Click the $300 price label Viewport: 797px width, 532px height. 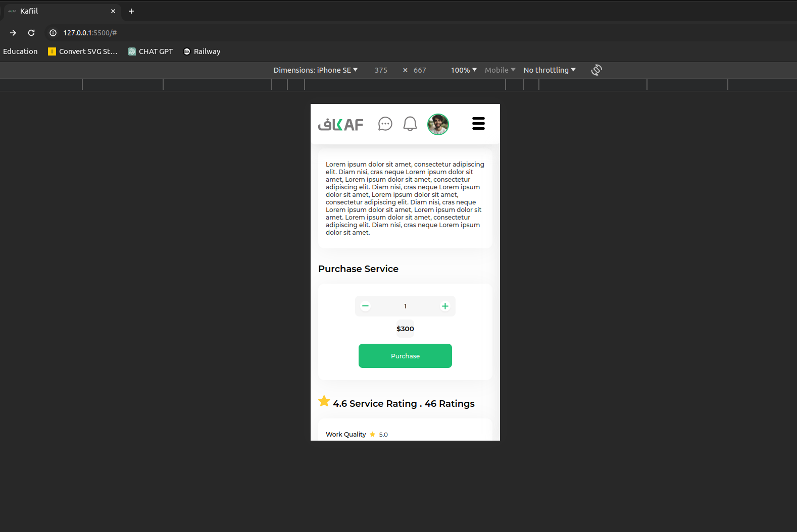click(x=405, y=329)
